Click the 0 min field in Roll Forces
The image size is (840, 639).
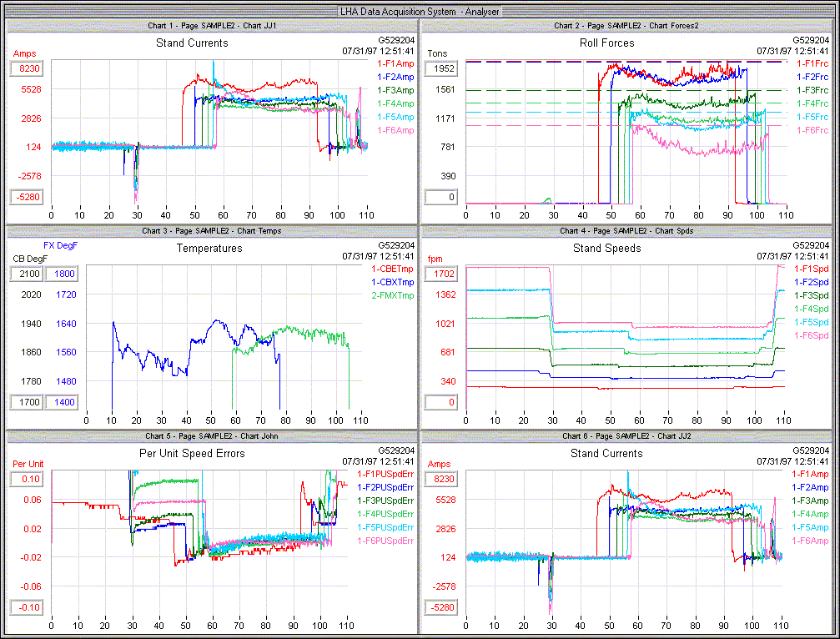pyautogui.click(x=441, y=197)
